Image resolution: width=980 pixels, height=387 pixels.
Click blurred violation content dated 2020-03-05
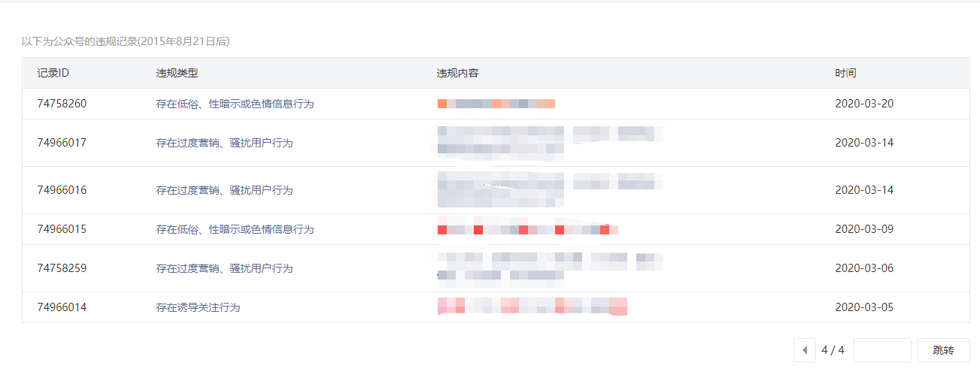click(x=532, y=307)
